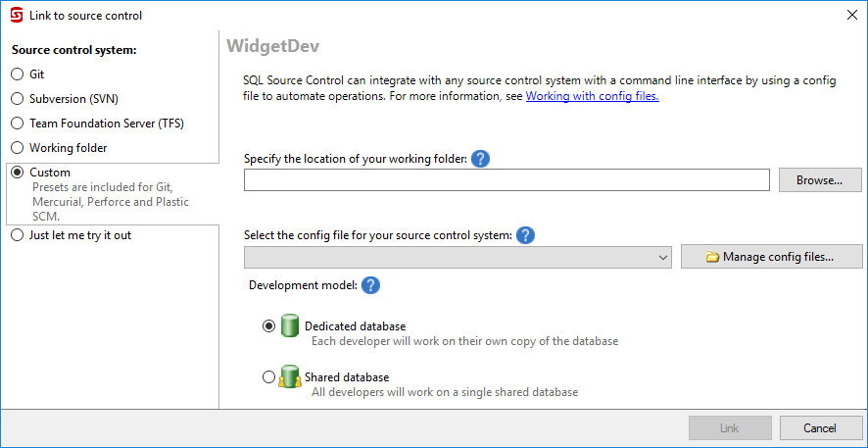Select Team Foundation Server (TFS)

(17, 124)
